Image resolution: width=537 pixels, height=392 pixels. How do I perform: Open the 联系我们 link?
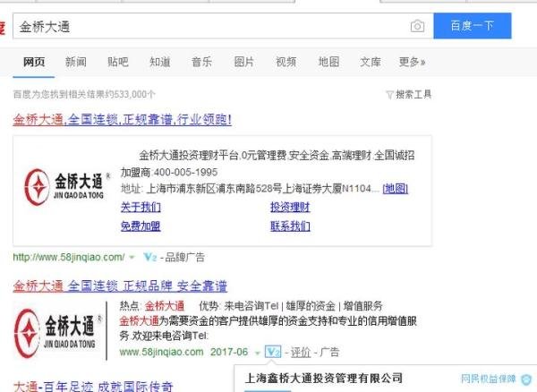(290, 226)
